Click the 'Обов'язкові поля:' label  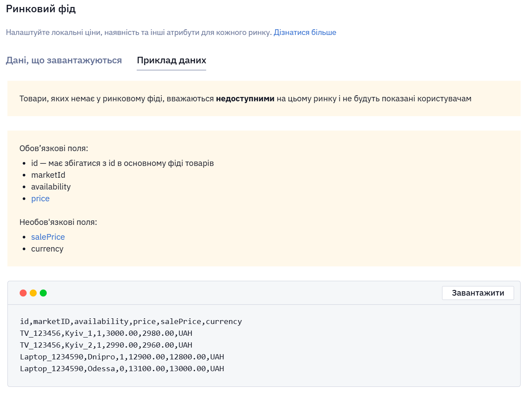[54, 148]
